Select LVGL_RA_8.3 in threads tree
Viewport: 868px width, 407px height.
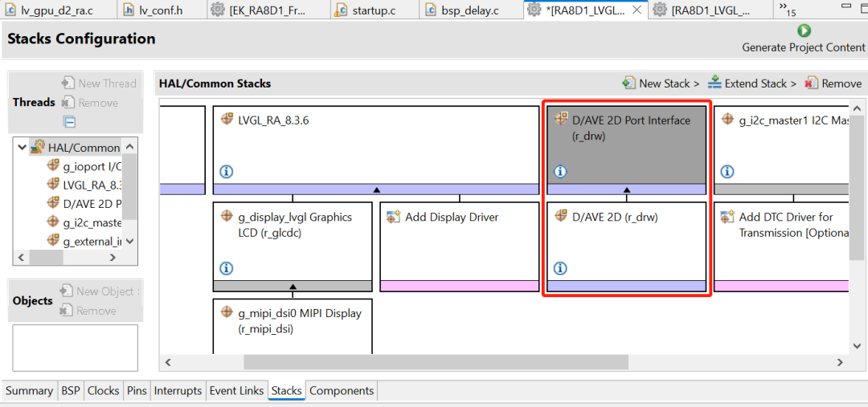click(x=84, y=184)
